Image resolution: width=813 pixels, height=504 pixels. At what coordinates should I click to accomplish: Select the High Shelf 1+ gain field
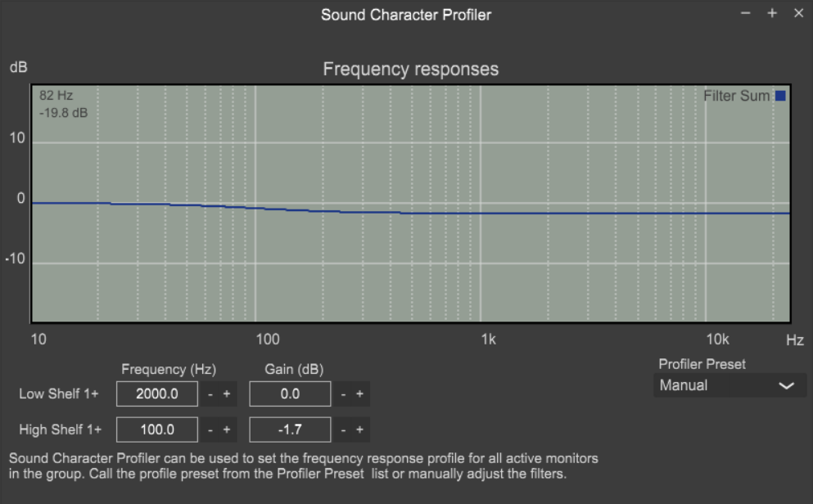click(x=290, y=430)
